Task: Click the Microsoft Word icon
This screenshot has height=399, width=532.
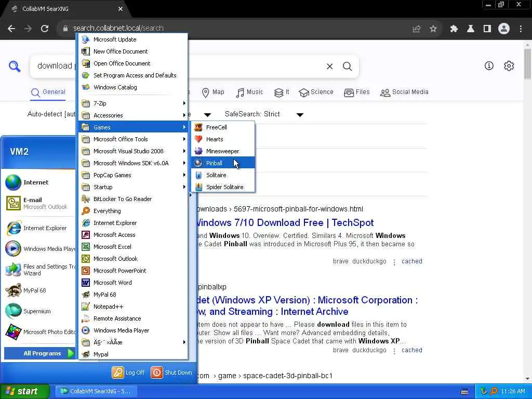Action: 86,282
